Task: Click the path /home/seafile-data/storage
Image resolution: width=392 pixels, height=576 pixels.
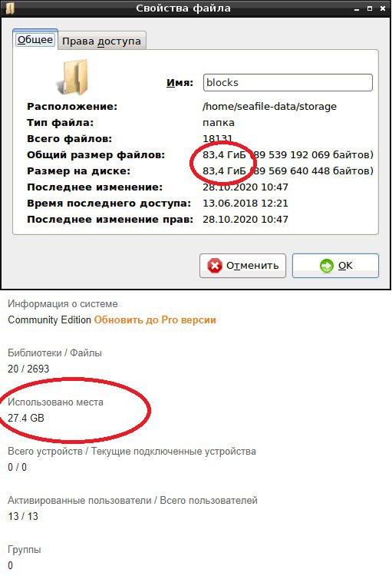Action: point(269,107)
